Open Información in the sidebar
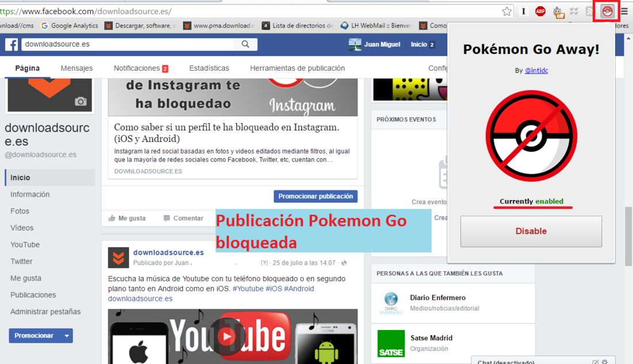 30,194
